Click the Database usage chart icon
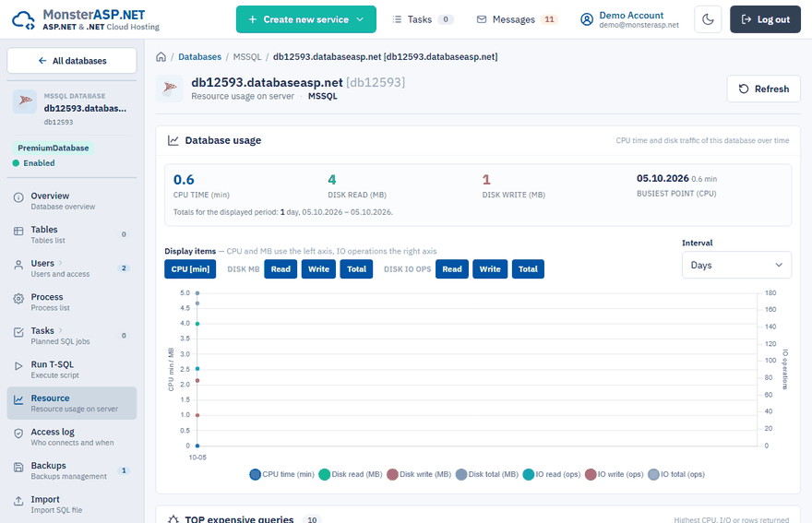The width and height of the screenshot is (812, 523). click(x=173, y=140)
